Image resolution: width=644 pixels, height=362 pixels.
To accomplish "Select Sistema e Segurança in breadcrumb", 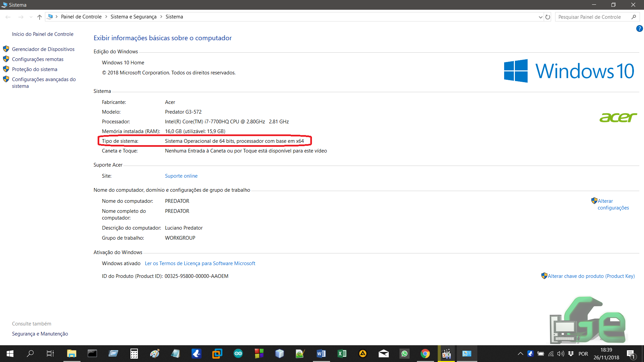I will tap(133, 17).
